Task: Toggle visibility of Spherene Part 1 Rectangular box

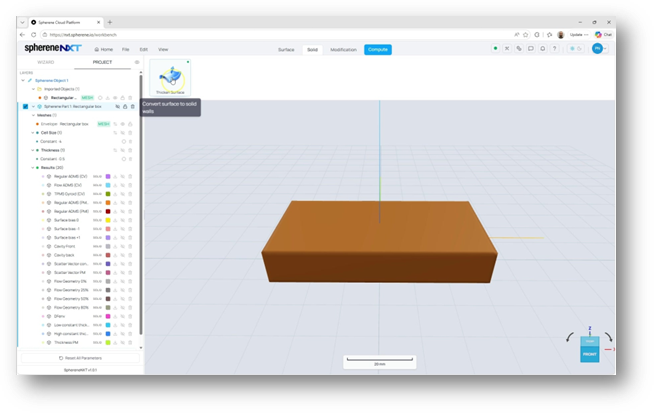Action: tap(118, 107)
